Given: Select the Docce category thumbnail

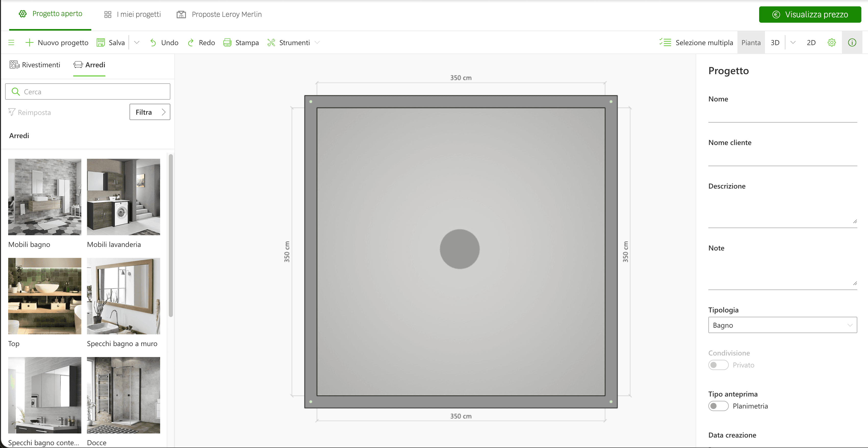Looking at the screenshot, I should (123, 395).
